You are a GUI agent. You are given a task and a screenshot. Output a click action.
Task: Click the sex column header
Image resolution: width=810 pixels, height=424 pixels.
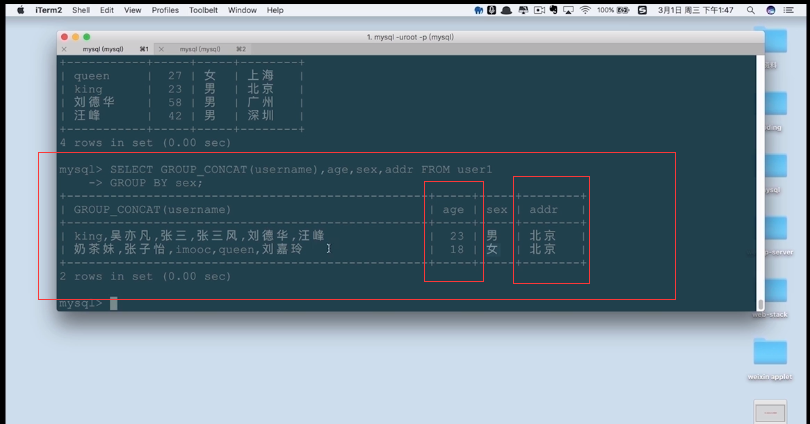pos(496,210)
